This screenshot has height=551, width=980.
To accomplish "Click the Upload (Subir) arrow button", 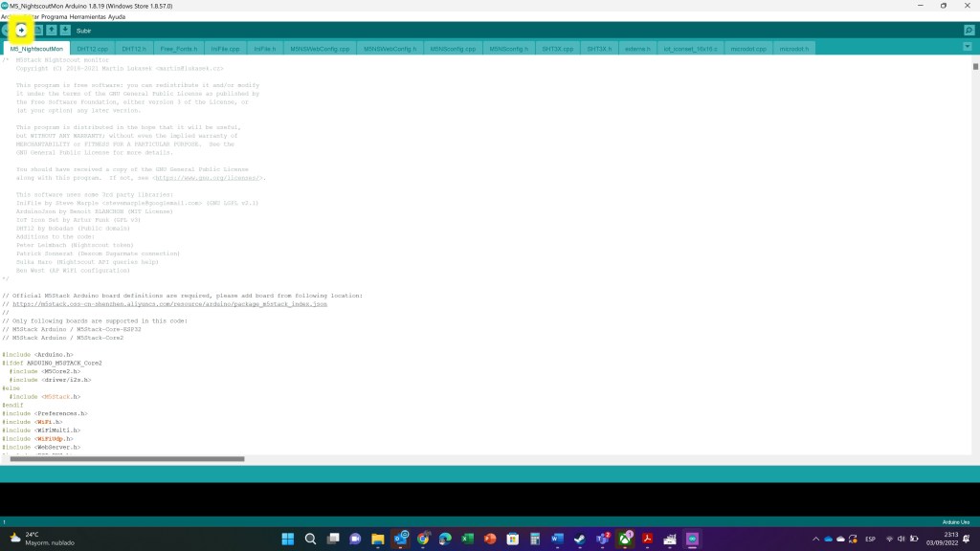I will 22,31.
